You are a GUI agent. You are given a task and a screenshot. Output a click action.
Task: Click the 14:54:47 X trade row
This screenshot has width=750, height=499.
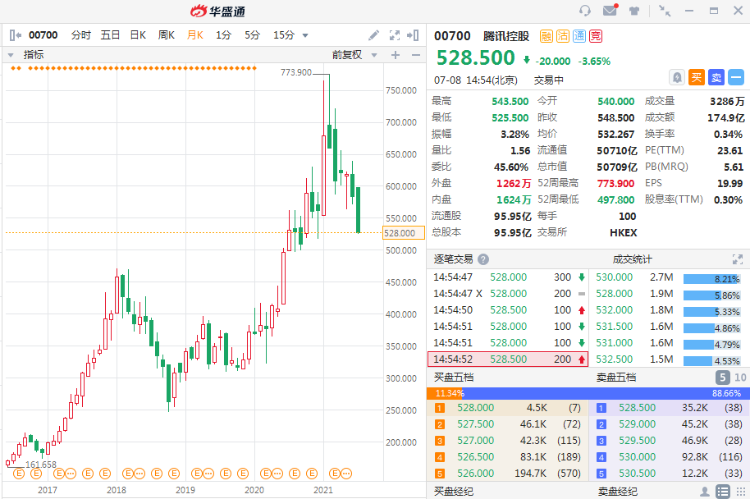point(507,294)
